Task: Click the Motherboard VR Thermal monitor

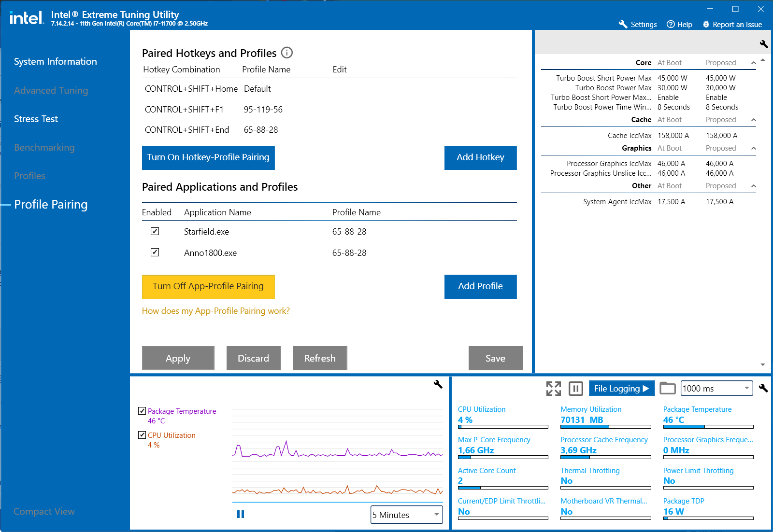Action: click(x=606, y=508)
